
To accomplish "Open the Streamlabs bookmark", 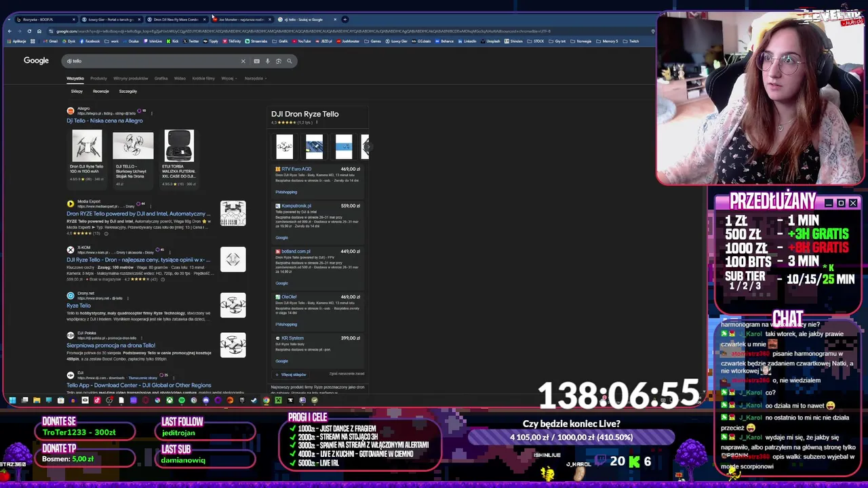I will (256, 41).
